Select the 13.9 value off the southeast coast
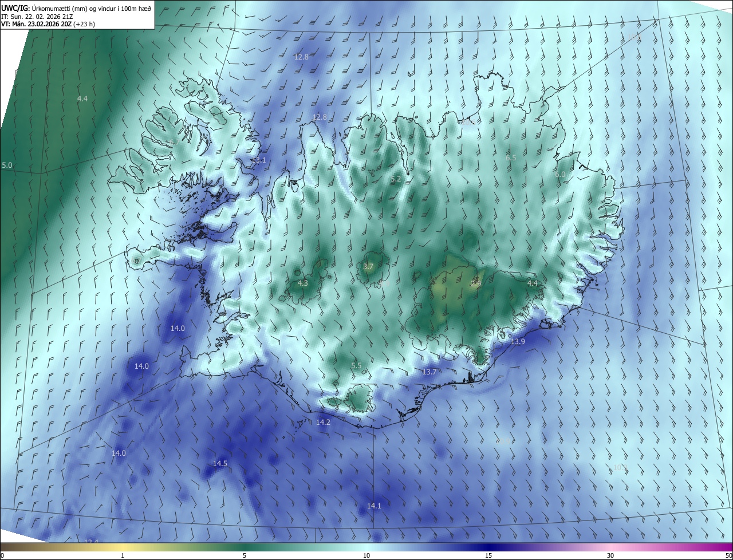733x560 pixels. point(518,341)
